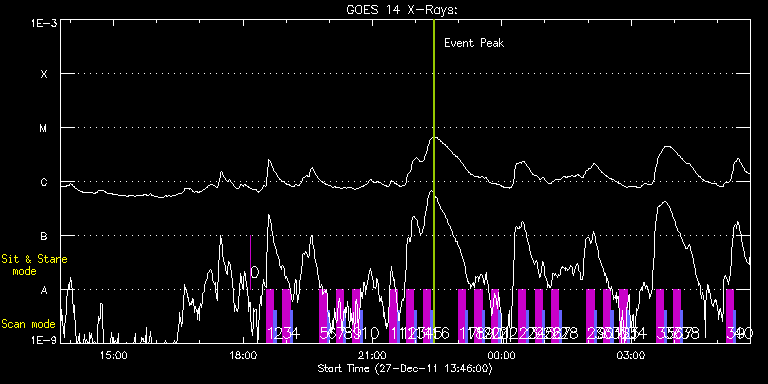Click the plot title 'GOES 14 X-Rays:'
The image size is (768, 384).
pyautogui.click(x=401, y=10)
